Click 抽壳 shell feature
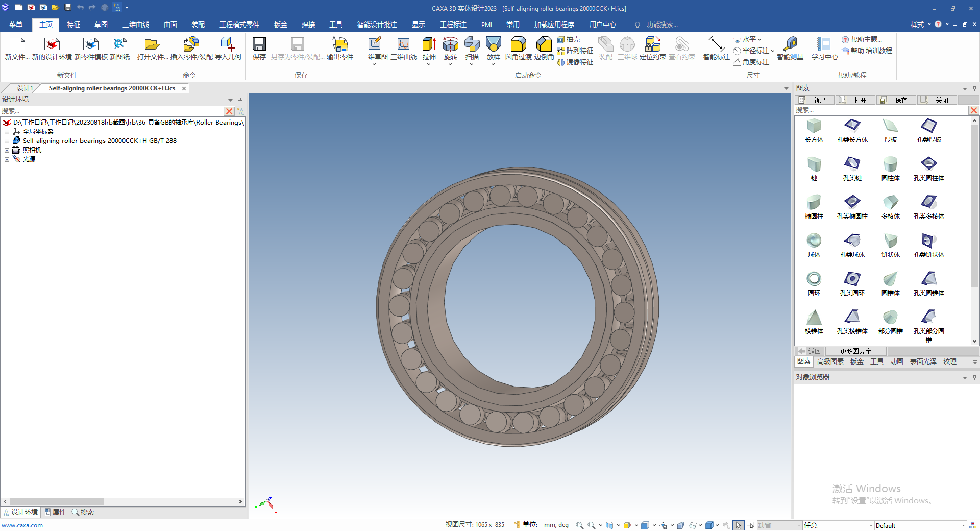This screenshot has height=531, width=980. click(569, 39)
